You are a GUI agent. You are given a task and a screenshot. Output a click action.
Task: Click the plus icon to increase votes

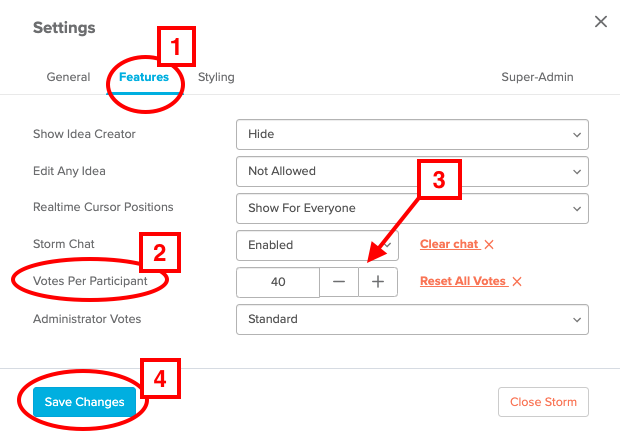(378, 282)
